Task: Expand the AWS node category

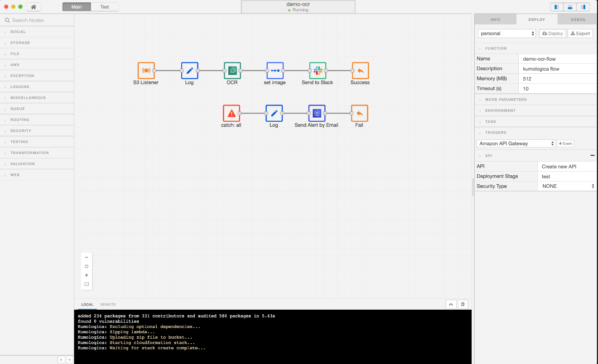Action: pyautogui.click(x=37, y=65)
